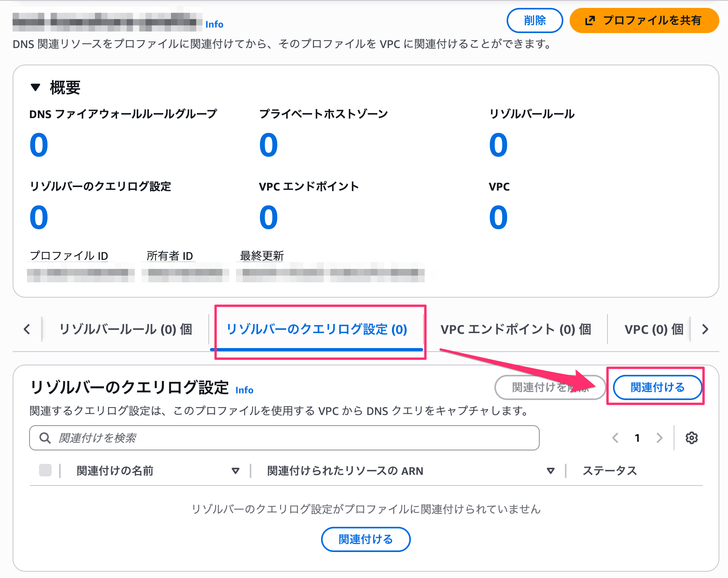Click the 削除 button
This screenshot has width=728, height=578.
tap(535, 20)
